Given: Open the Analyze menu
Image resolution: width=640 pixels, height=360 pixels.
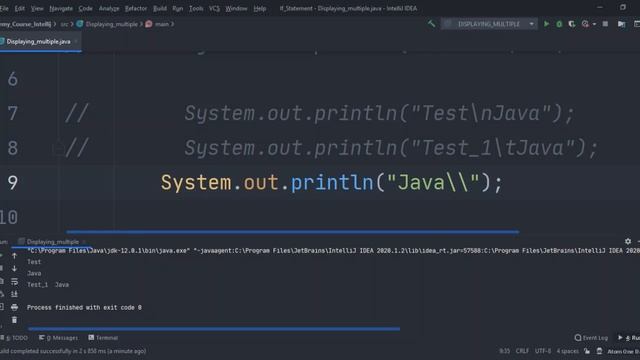Looking at the screenshot, I should point(109,8).
